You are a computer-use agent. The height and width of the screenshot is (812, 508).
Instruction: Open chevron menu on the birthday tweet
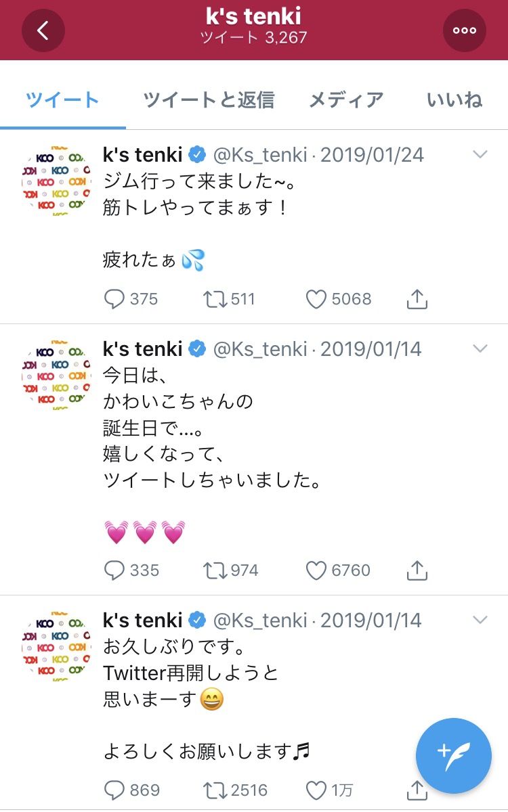480,349
